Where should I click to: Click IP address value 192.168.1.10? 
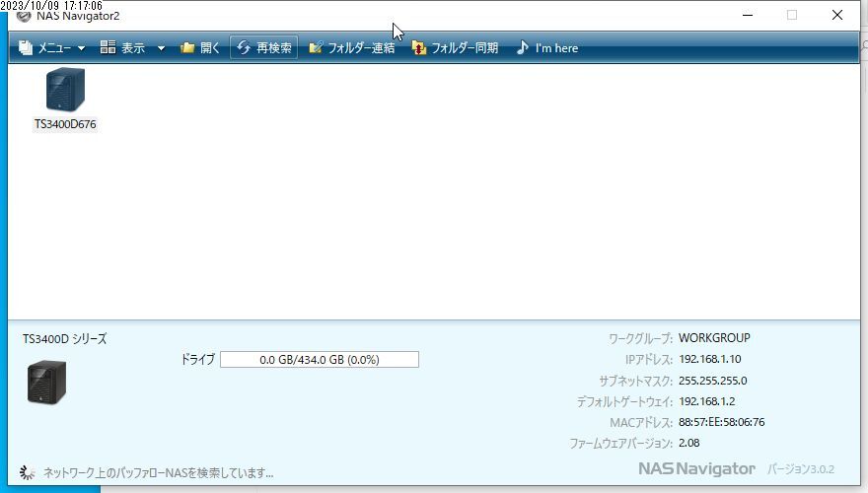709,359
